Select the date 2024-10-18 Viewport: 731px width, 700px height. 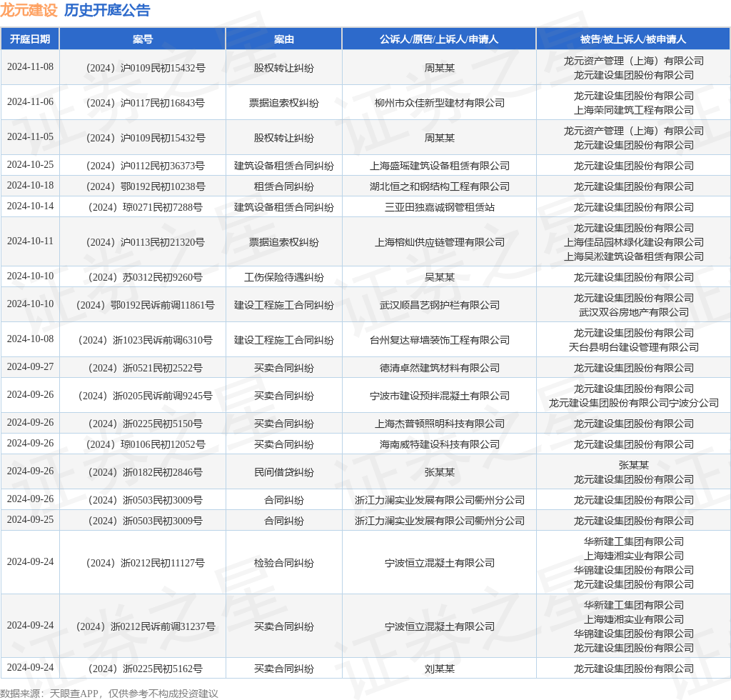[30, 185]
